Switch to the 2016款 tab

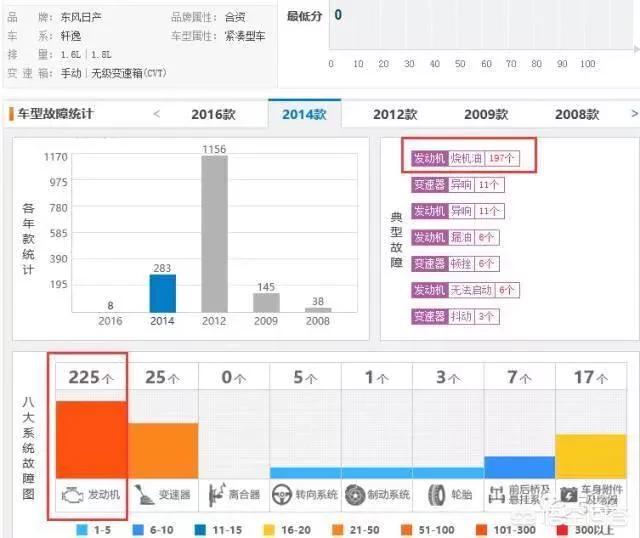pyautogui.click(x=213, y=114)
